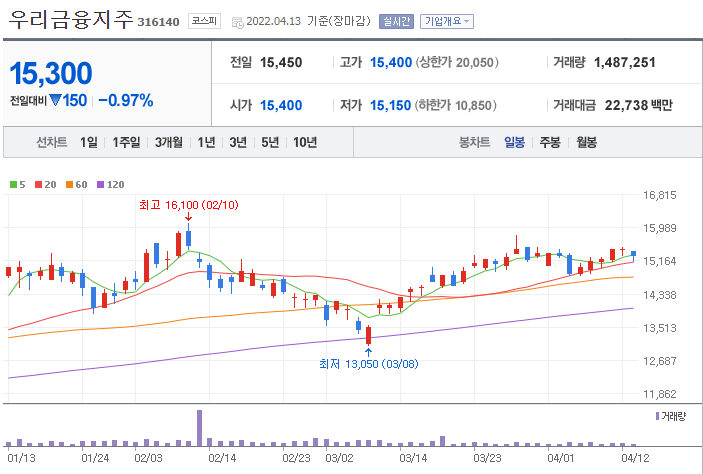Click the stock name 우리금융지주

(x=71, y=20)
